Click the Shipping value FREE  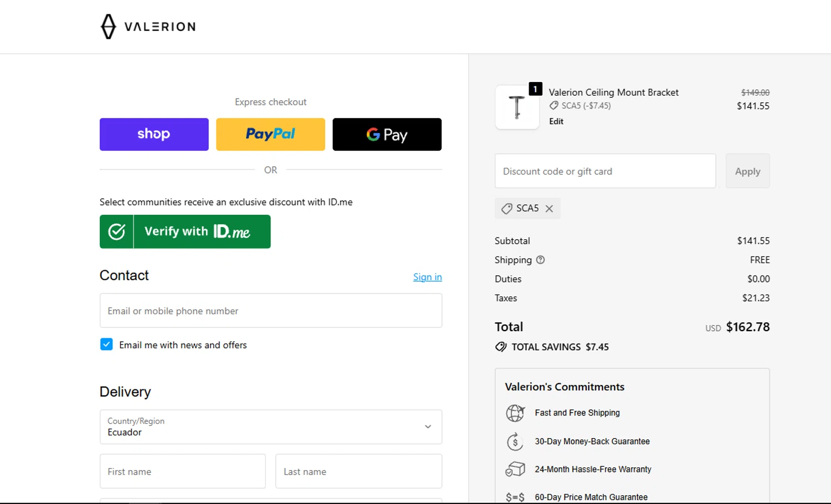pos(760,260)
